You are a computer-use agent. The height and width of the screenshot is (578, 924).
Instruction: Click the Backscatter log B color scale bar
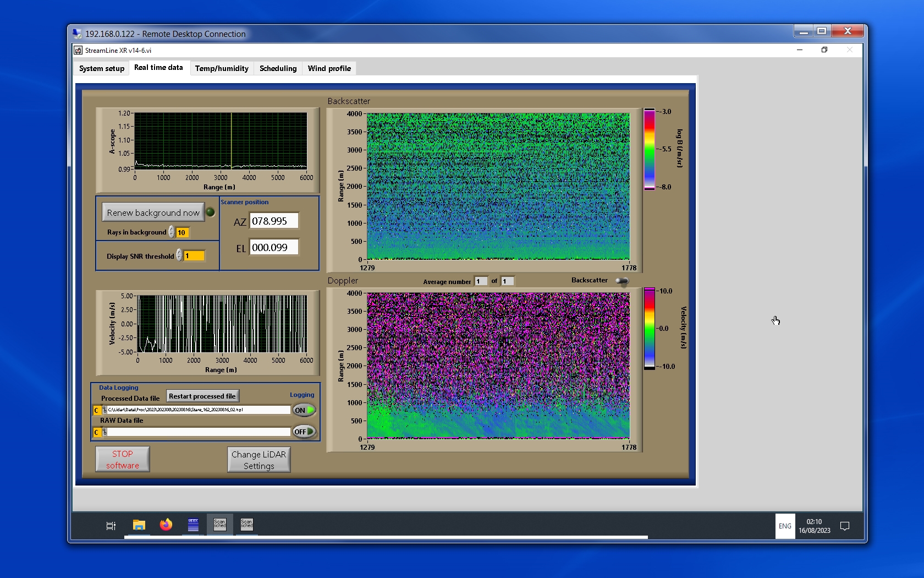(650, 149)
